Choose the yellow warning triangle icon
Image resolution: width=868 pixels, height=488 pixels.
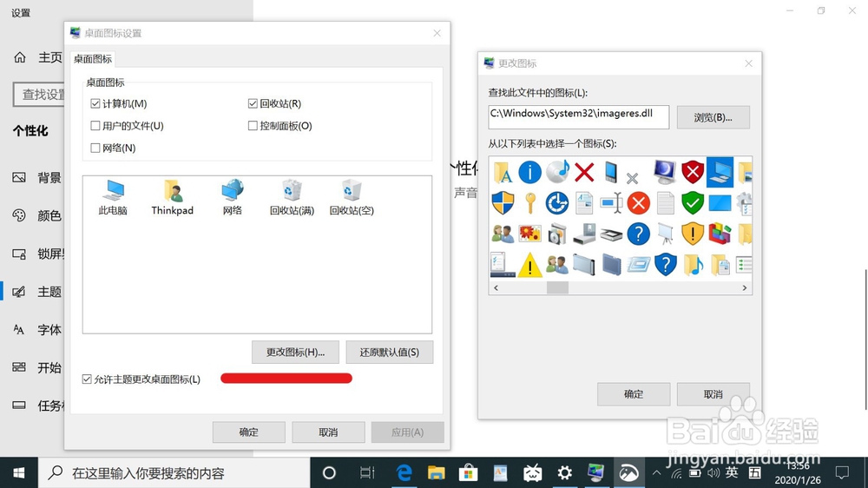click(x=529, y=265)
